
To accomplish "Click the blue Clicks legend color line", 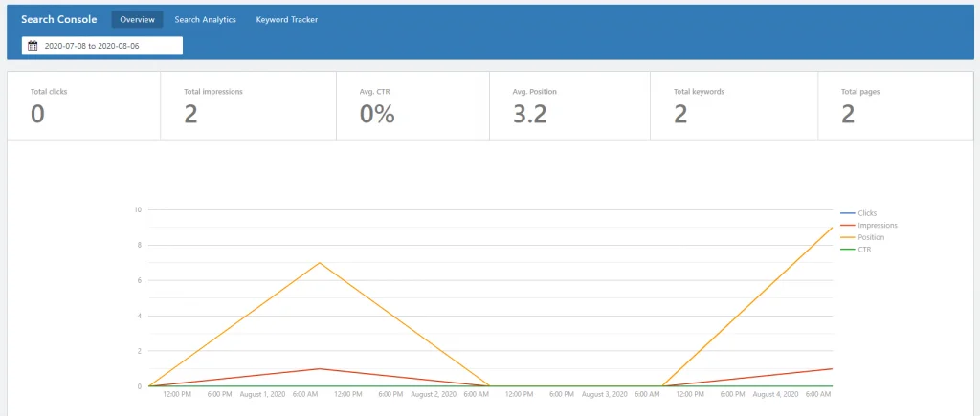I will (x=848, y=213).
